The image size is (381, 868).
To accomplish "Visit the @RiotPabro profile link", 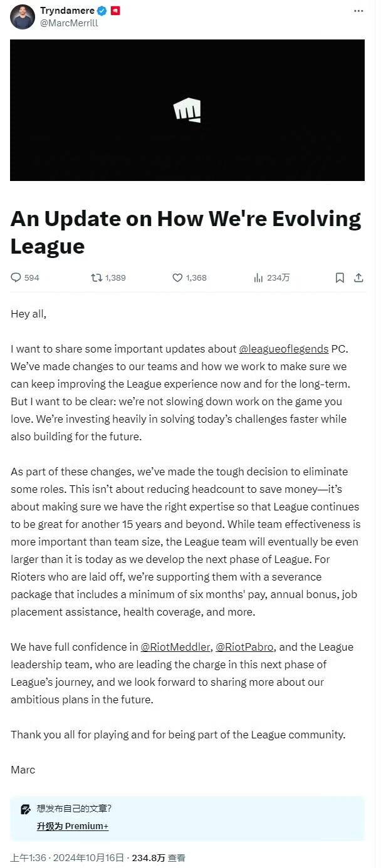I will click(247, 647).
